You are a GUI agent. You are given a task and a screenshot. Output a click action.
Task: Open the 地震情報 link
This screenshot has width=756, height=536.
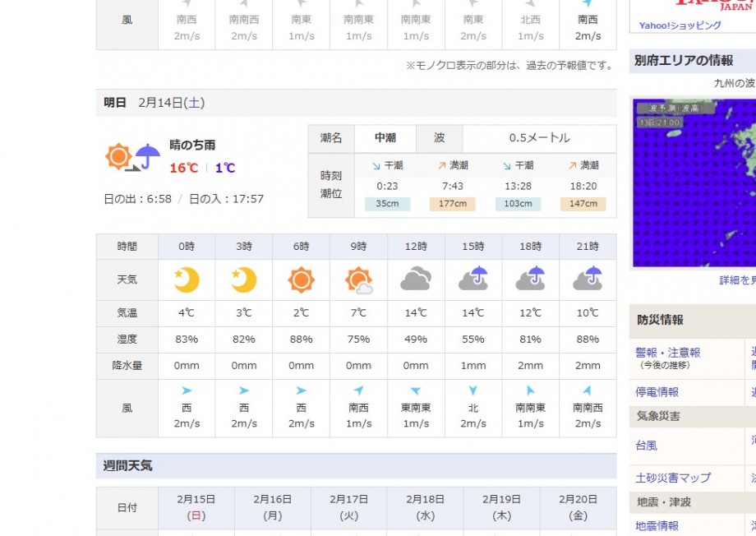point(657,525)
